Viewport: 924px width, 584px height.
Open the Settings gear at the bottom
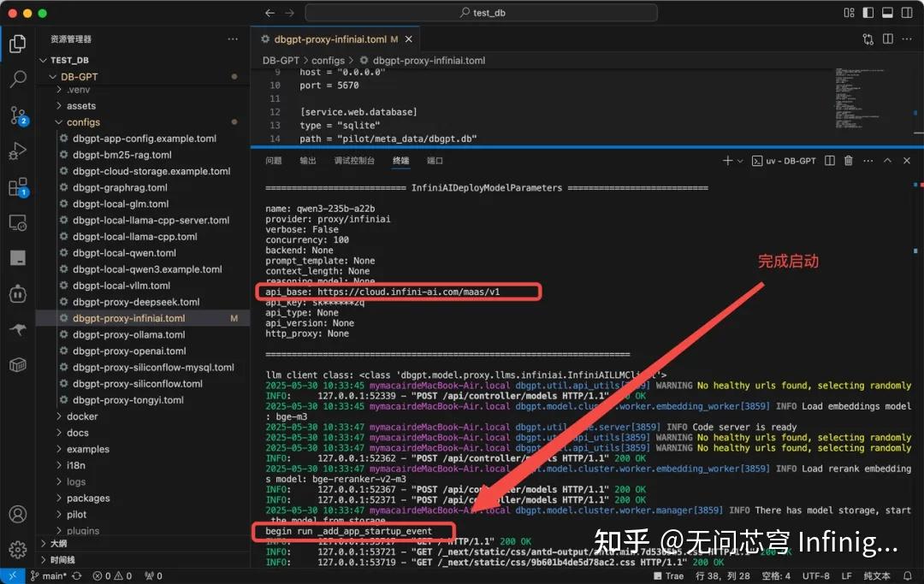17,550
